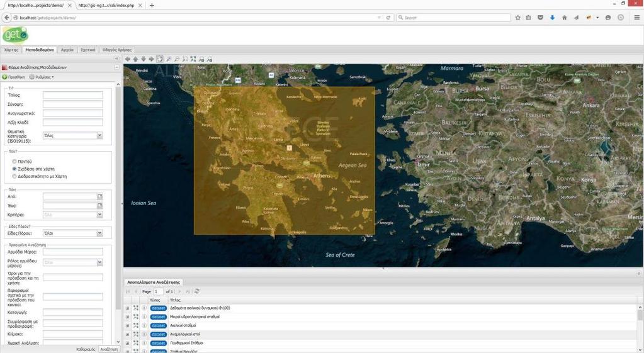Open the Ρόλος αρμόδιου μέρους dropdown
This screenshot has width=644, height=353.
(100, 262)
